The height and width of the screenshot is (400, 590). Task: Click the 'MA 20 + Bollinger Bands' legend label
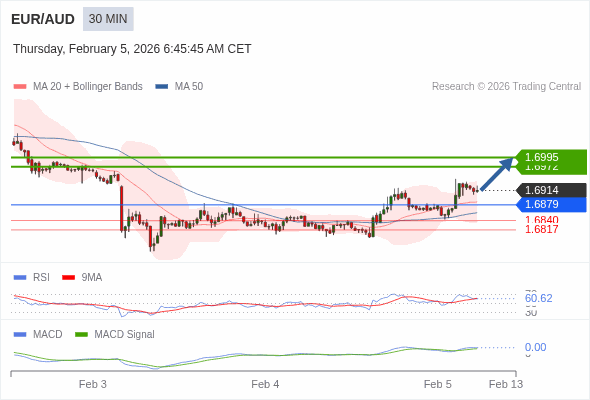pos(88,87)
